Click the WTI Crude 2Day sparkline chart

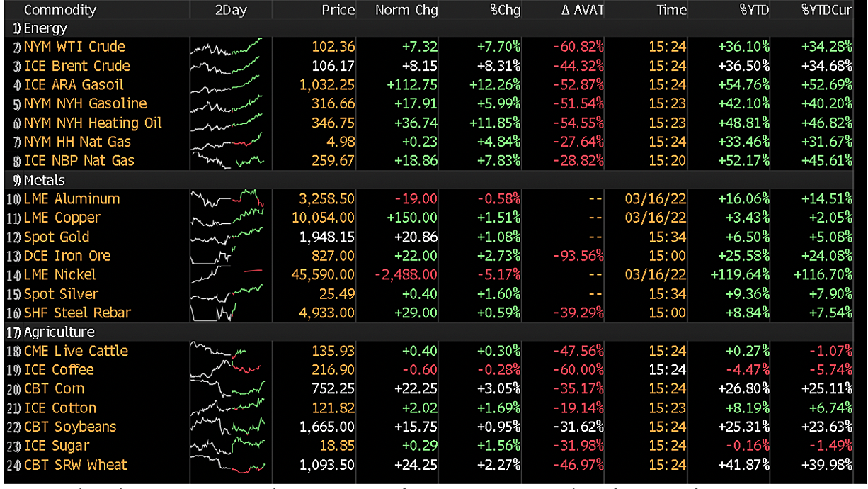tap(227, 47)
